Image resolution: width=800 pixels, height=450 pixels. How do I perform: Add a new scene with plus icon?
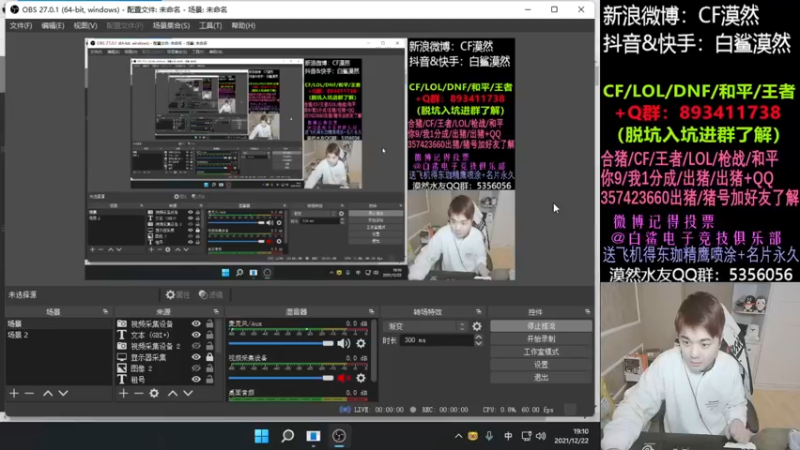point(14,393)
